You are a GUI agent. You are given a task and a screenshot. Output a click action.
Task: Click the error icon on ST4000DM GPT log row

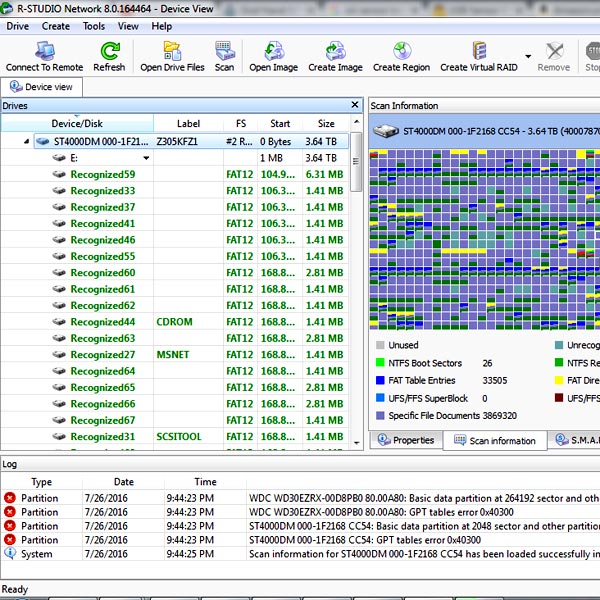[x=10, y=540]
